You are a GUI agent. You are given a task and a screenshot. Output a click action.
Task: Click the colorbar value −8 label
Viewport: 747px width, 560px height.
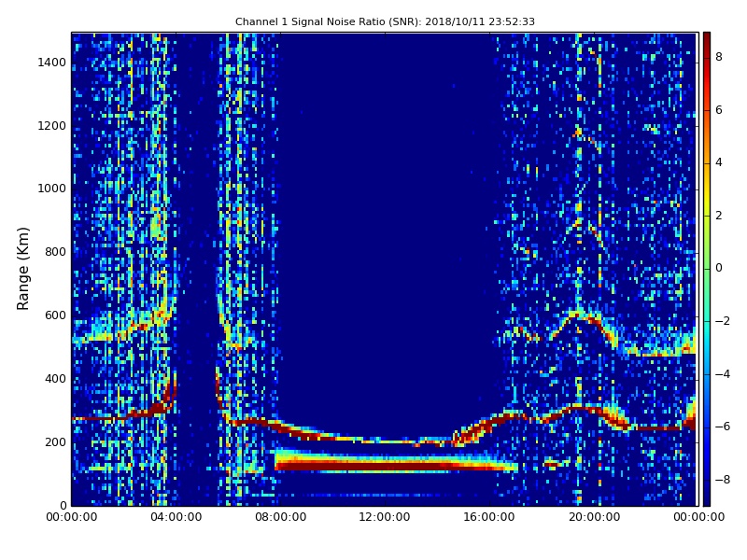pos(723,480)
